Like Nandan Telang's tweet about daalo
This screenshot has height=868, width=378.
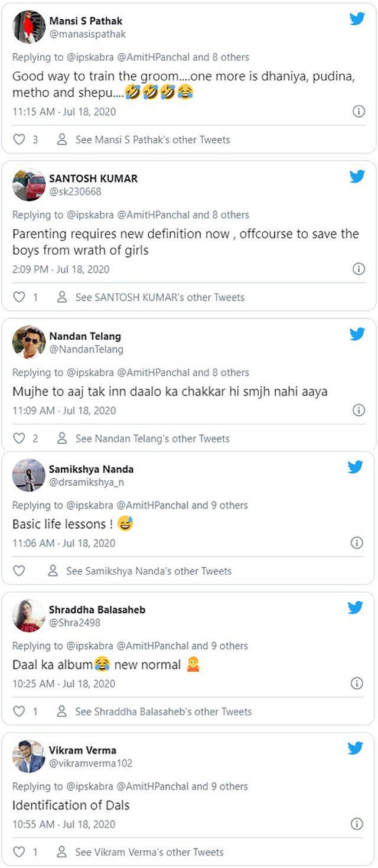coord(19,438)
